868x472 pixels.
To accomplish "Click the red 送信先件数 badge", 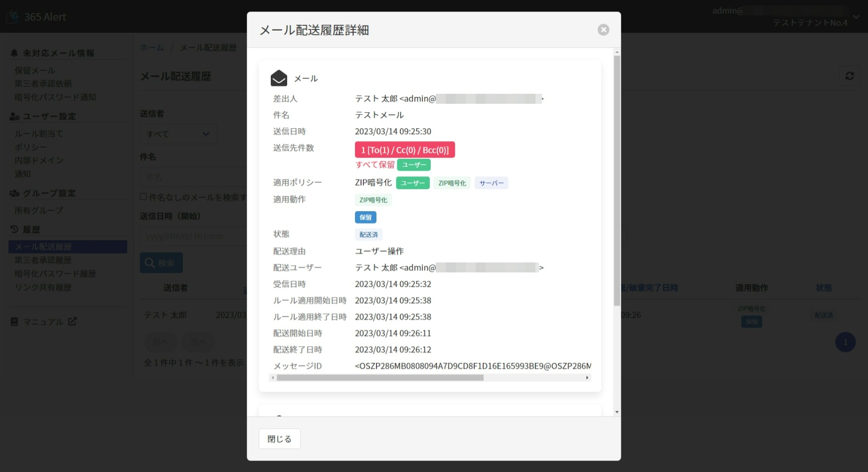I will [404, 150].
